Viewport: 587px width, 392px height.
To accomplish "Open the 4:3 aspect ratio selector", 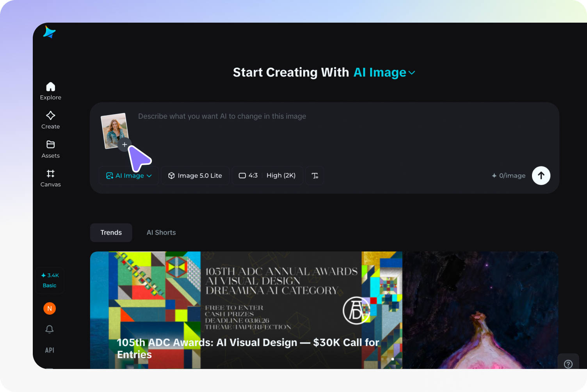I will pos(249,175).
